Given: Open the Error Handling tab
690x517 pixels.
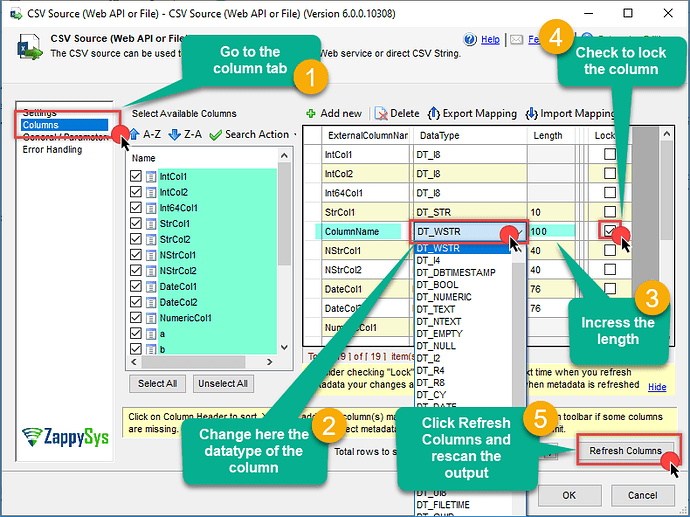Looking at the screenshot, I should (52, 150).
